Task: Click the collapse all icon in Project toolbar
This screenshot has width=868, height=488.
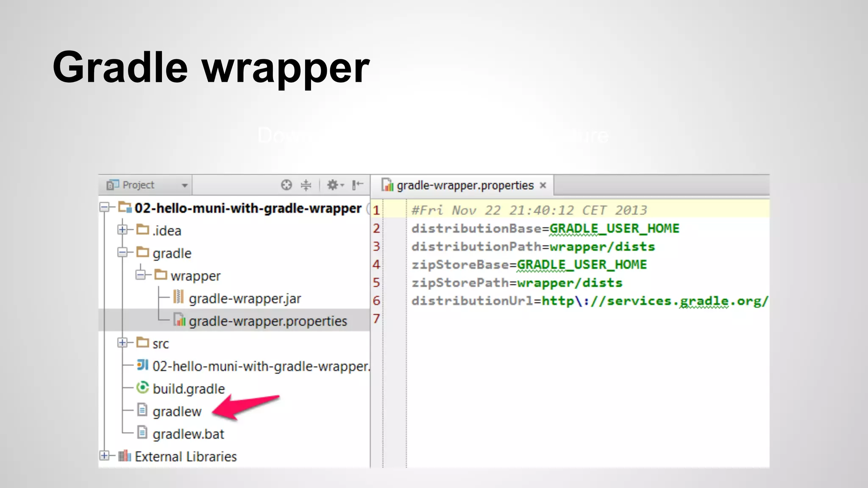Action: 306,185
